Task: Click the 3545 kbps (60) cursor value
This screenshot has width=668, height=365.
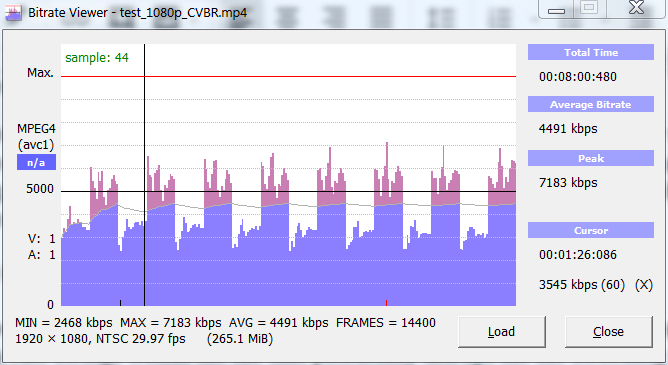Action: click(x=582, y=285)
